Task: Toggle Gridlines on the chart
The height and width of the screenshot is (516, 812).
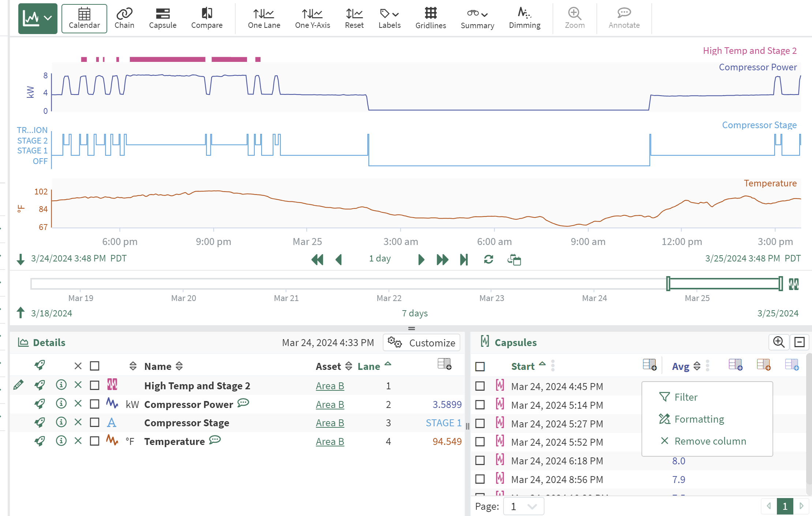Action: (x=430, y=18)
